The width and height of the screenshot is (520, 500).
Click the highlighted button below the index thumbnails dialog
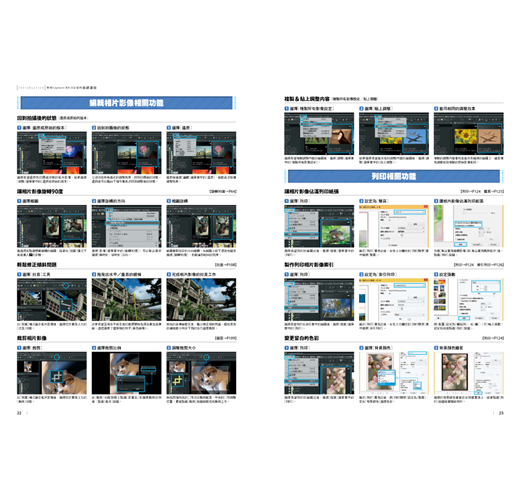[x=464, y=318]
